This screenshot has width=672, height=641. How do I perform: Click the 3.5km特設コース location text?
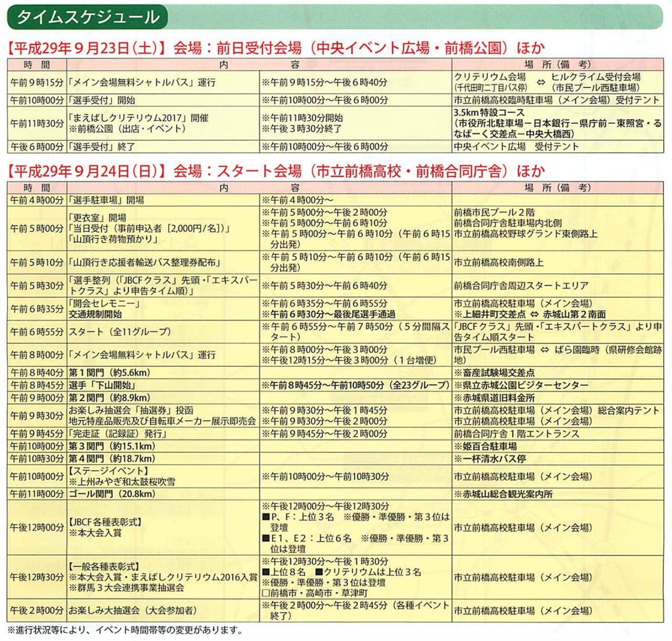click(489, 112)
